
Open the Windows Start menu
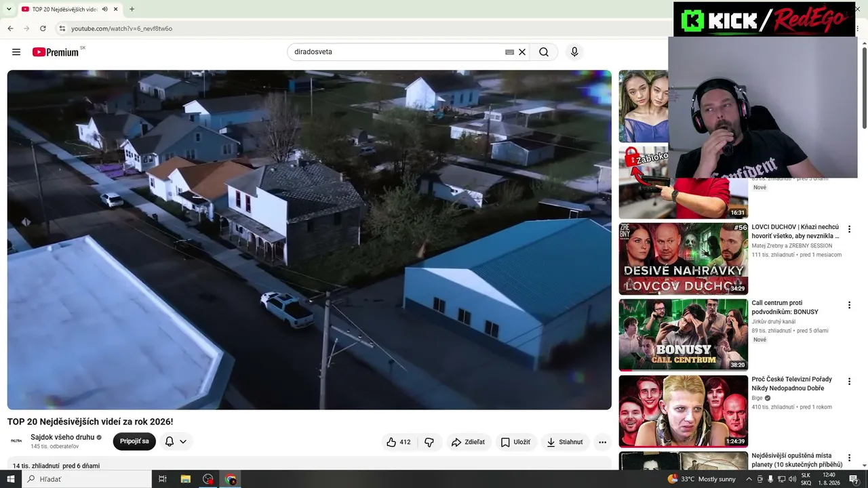[10, 479]
